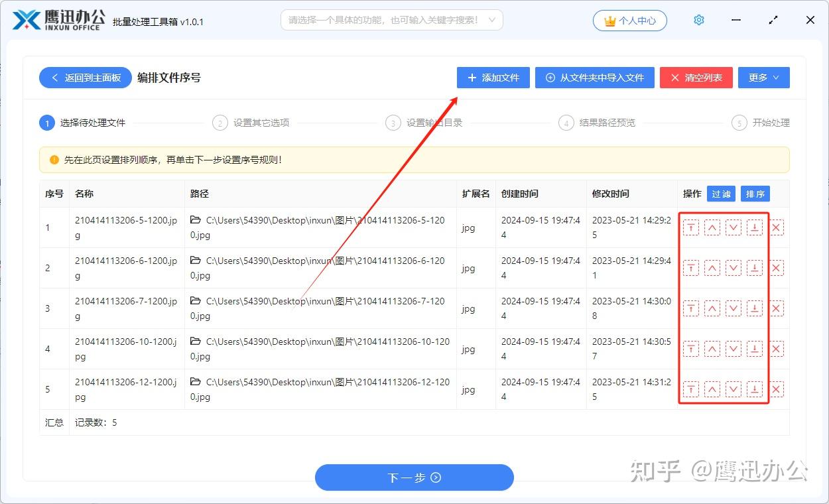Remove 210414113206-12-1200.jpg from the list

777,389
